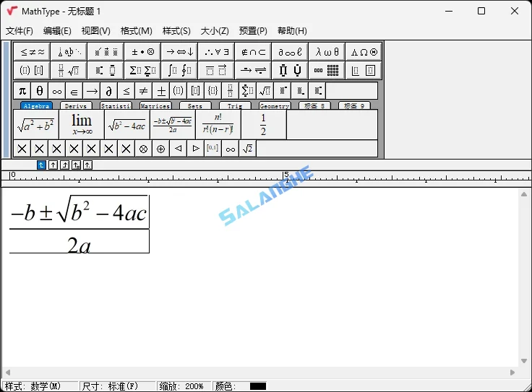This screenshot has width=532, height=392.
Task: Open the miscellaneous symbols palette (∂∞ℓ)
Action: click(290, 52)
